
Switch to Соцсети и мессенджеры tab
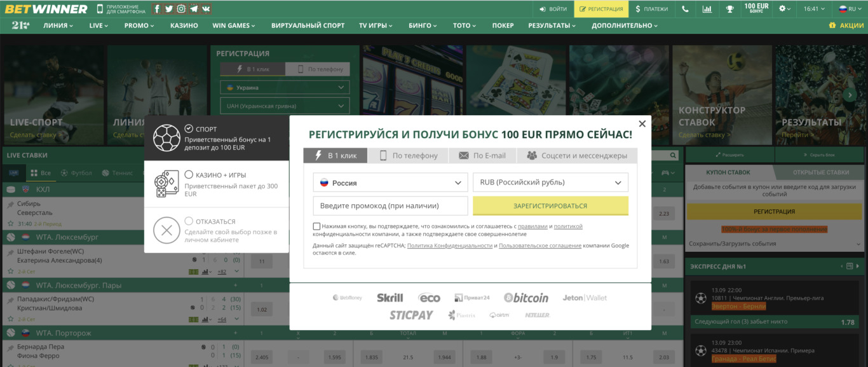576,155
